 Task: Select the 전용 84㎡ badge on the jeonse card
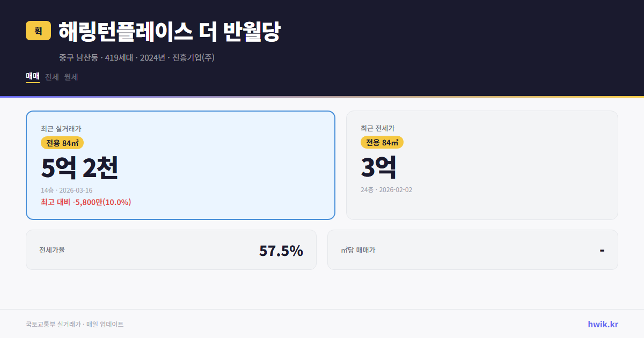[382, 143]
